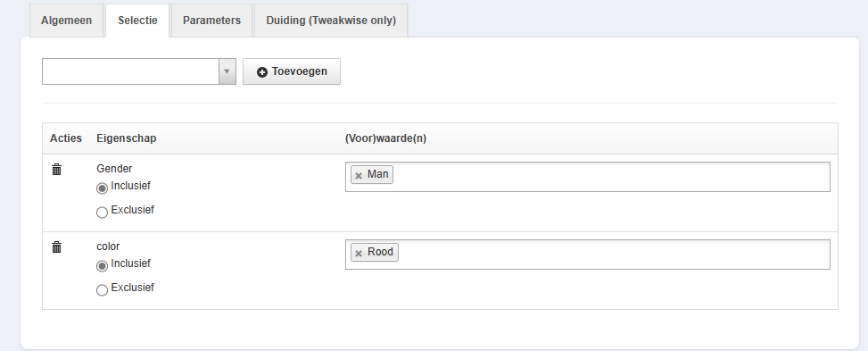Select Exclusief for Gender

[102, 213]
